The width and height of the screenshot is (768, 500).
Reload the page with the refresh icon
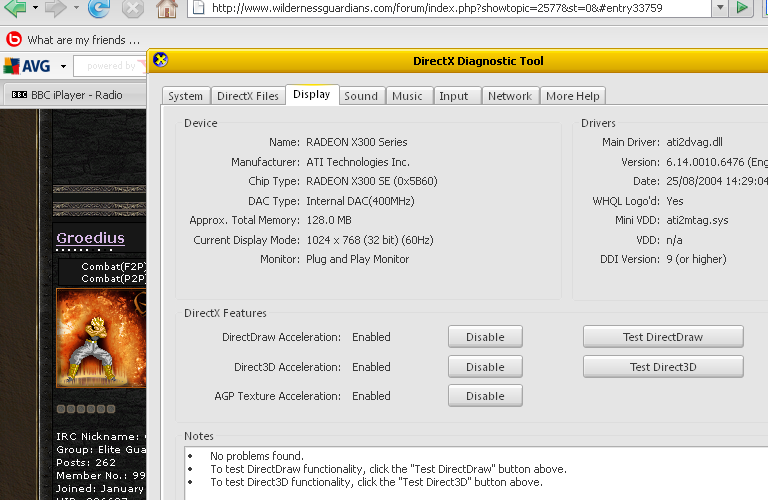coord(98,8)
